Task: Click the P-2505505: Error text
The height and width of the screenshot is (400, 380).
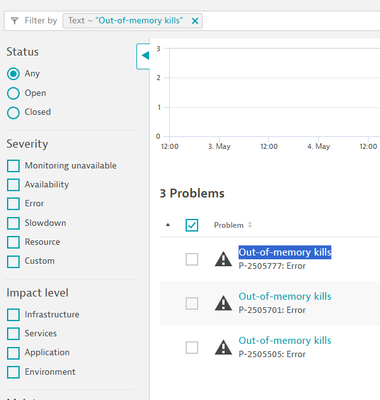Action: coord(272,354)
